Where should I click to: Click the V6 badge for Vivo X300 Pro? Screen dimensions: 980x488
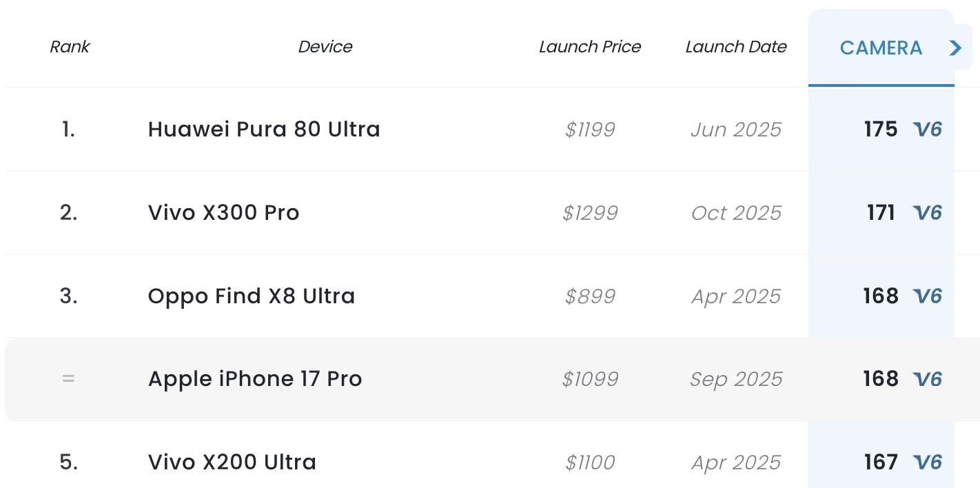click(927, 213)
